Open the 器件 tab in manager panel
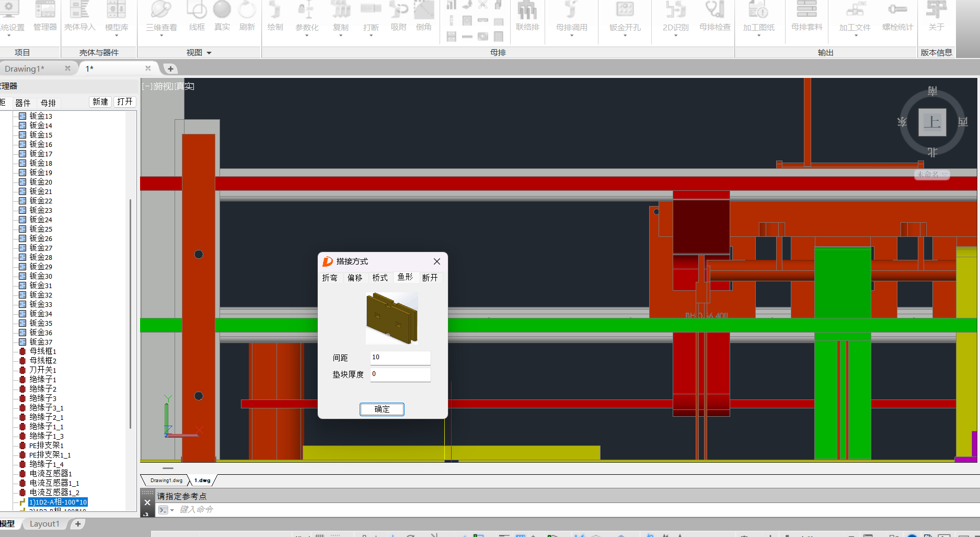The image size is (980, 537). coord(23,103)
